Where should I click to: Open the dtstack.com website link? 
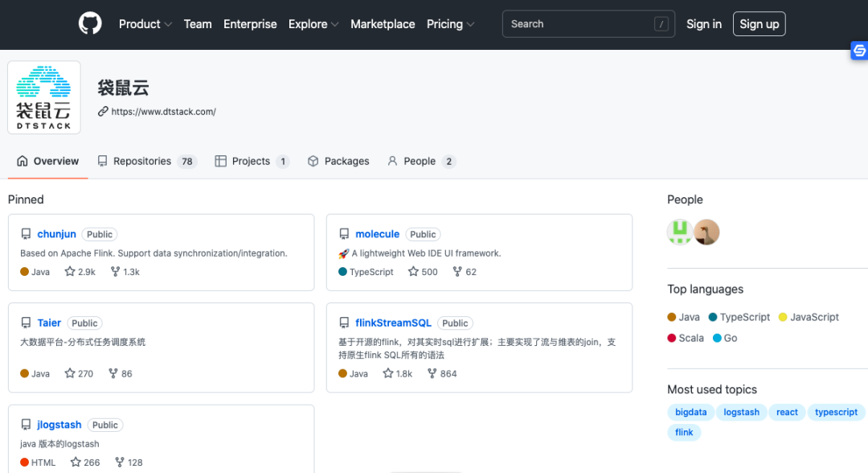[163, 112]
